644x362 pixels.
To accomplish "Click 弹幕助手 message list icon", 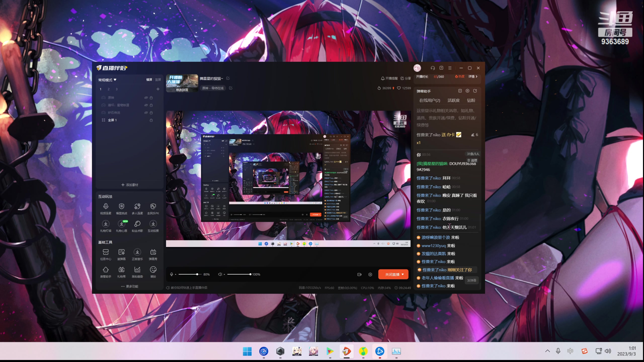I will click(460, 91).
